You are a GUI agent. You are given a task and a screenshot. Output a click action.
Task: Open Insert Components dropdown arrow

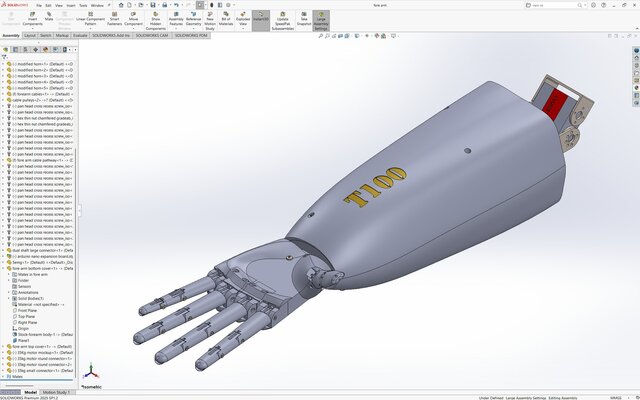[x=32, y=29]
